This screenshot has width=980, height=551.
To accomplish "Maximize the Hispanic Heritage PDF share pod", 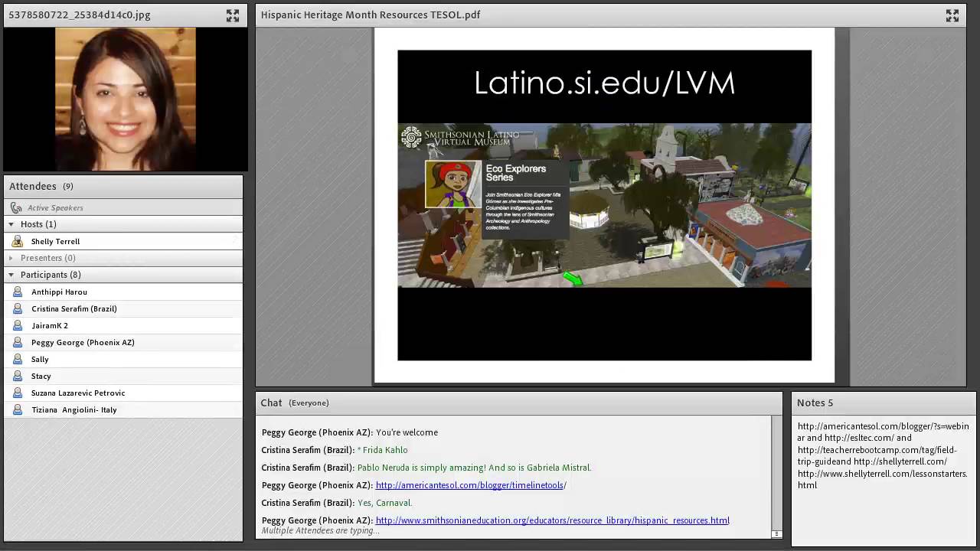I will pyautogui.click(x=952, y=15).
